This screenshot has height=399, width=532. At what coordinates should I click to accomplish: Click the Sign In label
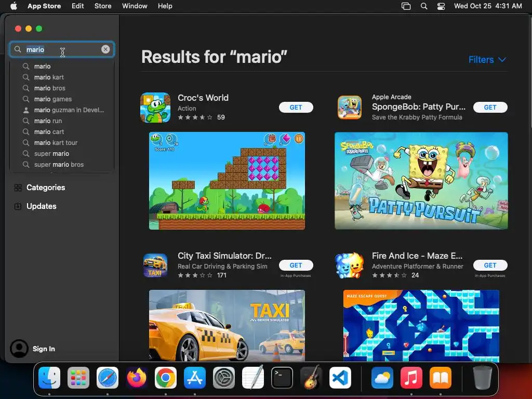point(44,349)
